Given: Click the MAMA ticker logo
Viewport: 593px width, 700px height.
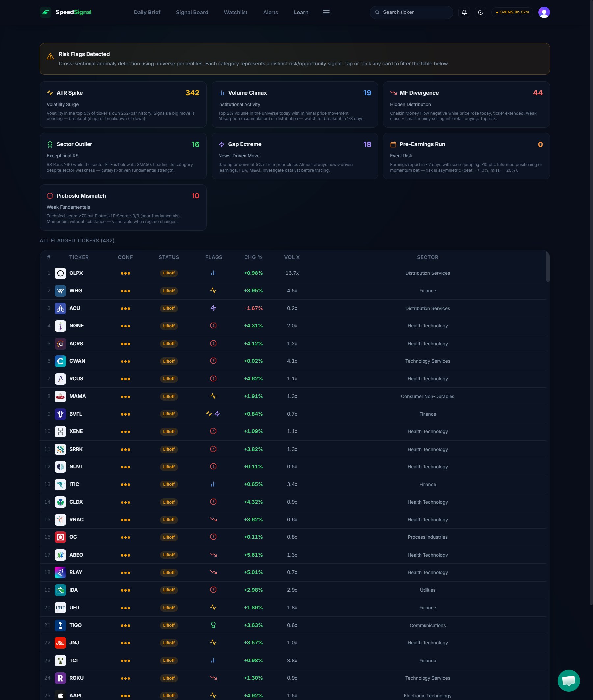Looking at the screenshot, I should click(60, 396).
